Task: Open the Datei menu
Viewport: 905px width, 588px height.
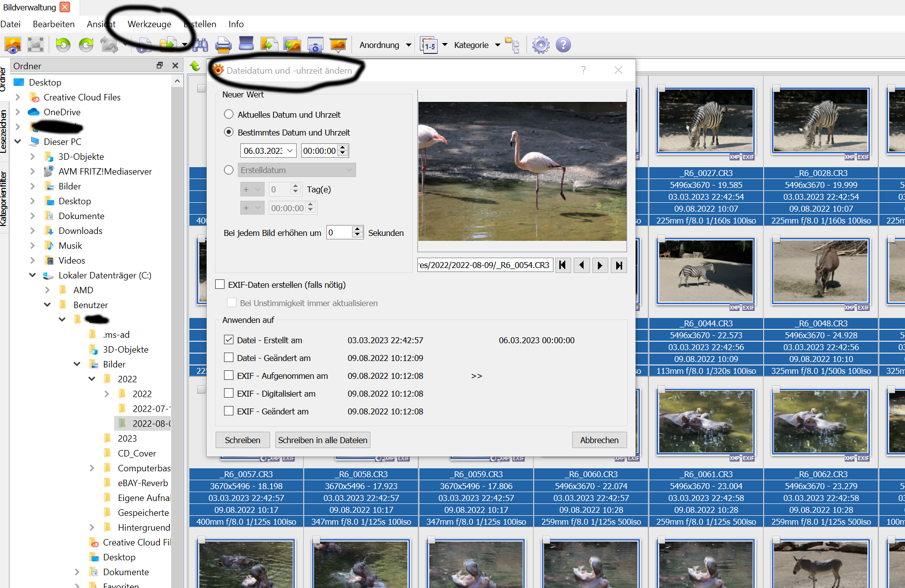Action: pos(10,24)
